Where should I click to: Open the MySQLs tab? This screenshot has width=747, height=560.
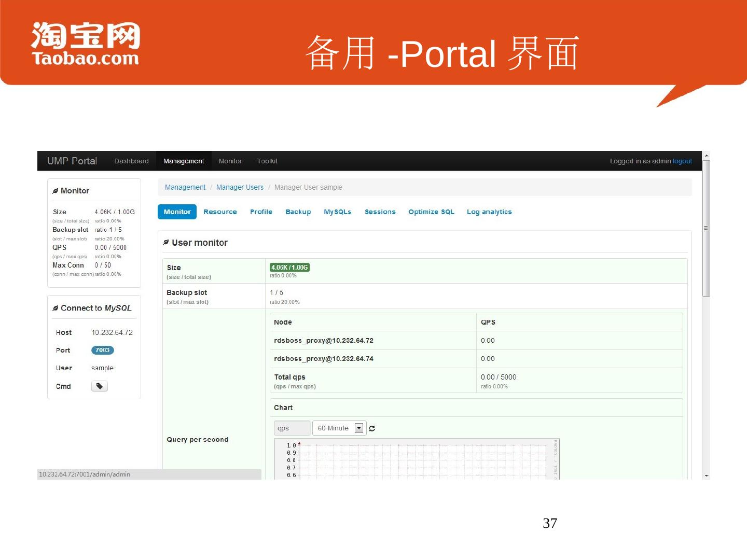(337, 212)
